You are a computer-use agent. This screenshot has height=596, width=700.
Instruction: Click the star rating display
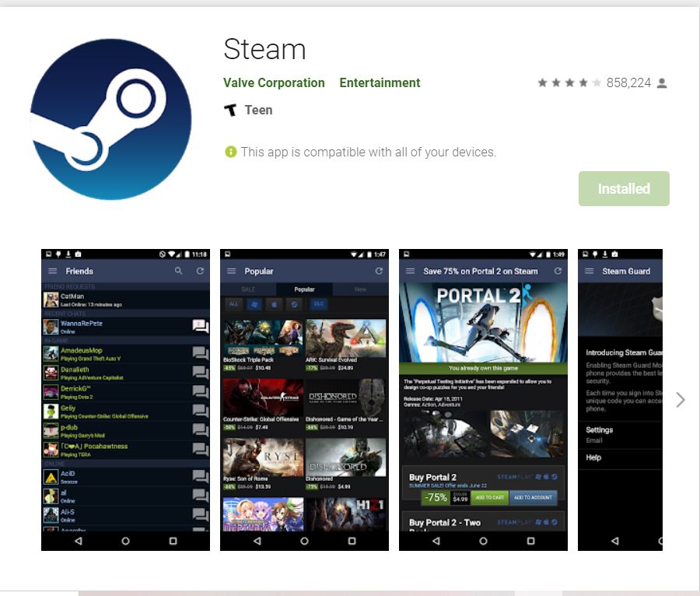569,83
